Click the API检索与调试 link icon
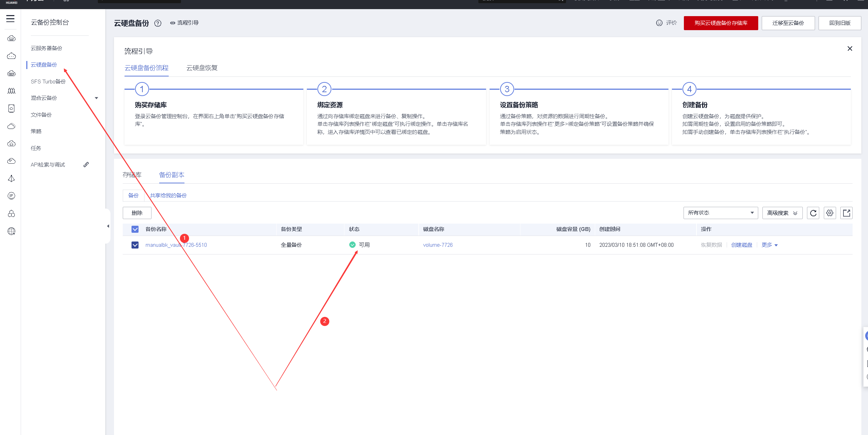868x435 pixels. [x=86, y=164]
